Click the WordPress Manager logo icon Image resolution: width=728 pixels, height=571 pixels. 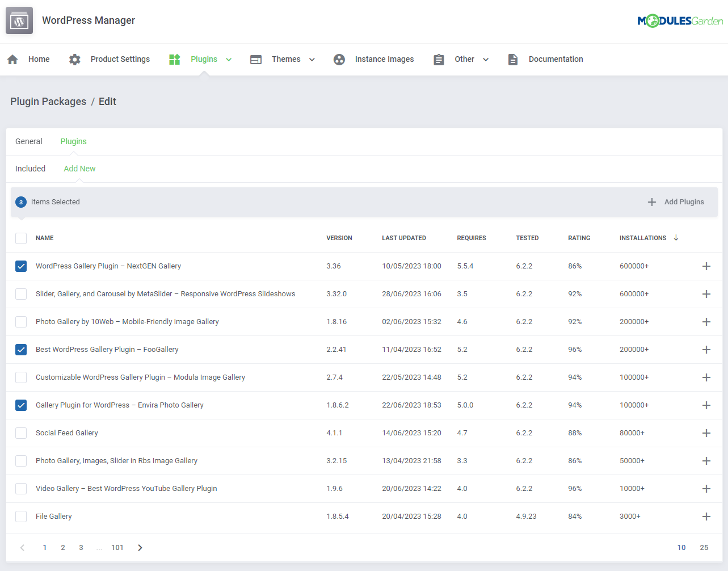click(19, 20)
